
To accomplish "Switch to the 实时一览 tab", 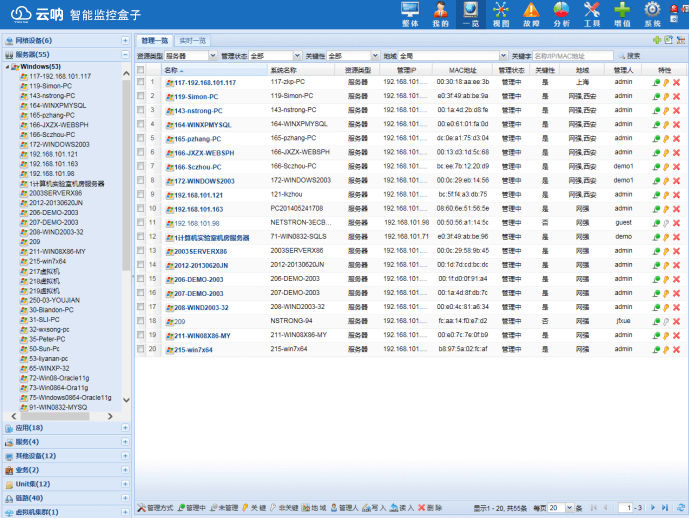I will point(193,40).
